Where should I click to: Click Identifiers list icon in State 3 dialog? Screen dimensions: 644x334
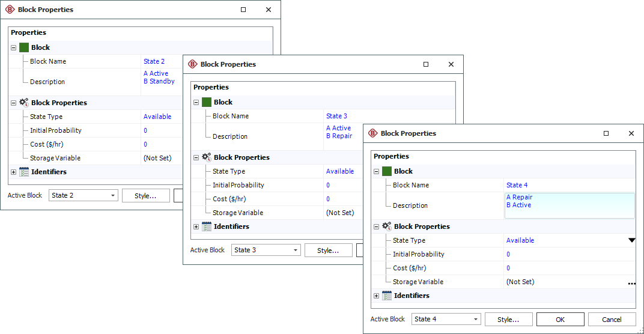pos(207,226)
